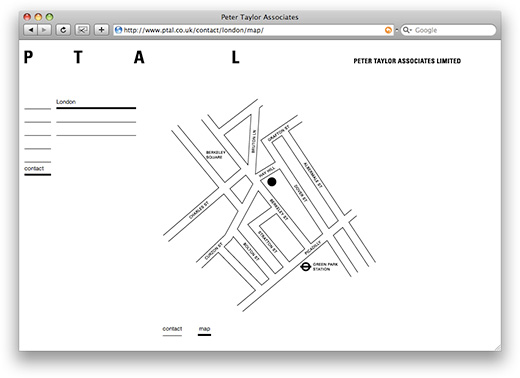
Task: Select the map tab below the map
Action: 204,329
